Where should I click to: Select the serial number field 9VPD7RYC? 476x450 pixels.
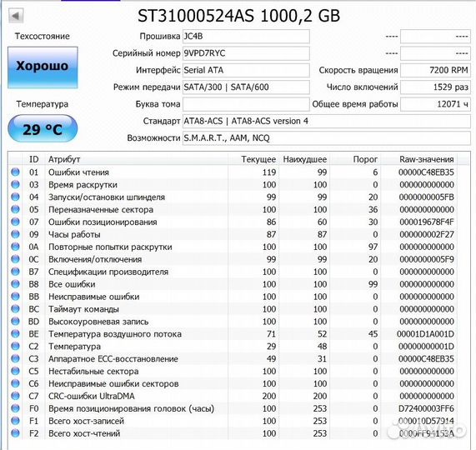coord(246,53)
